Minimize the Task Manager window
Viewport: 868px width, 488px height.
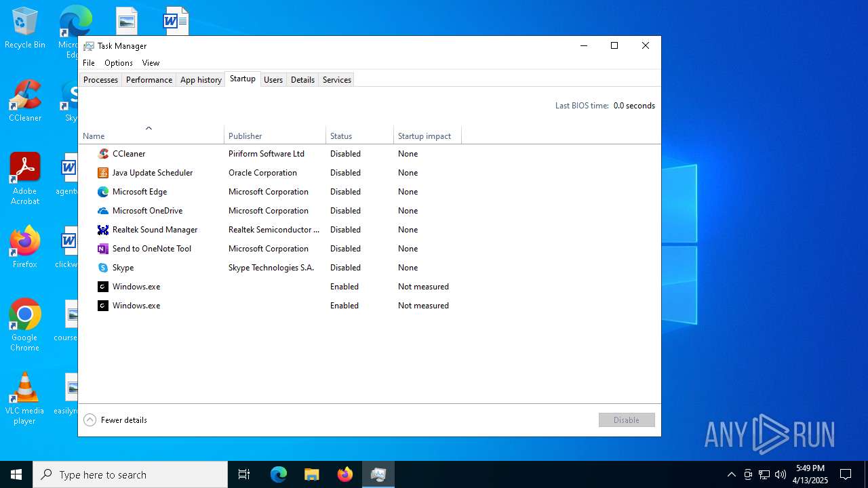point(583,46)
